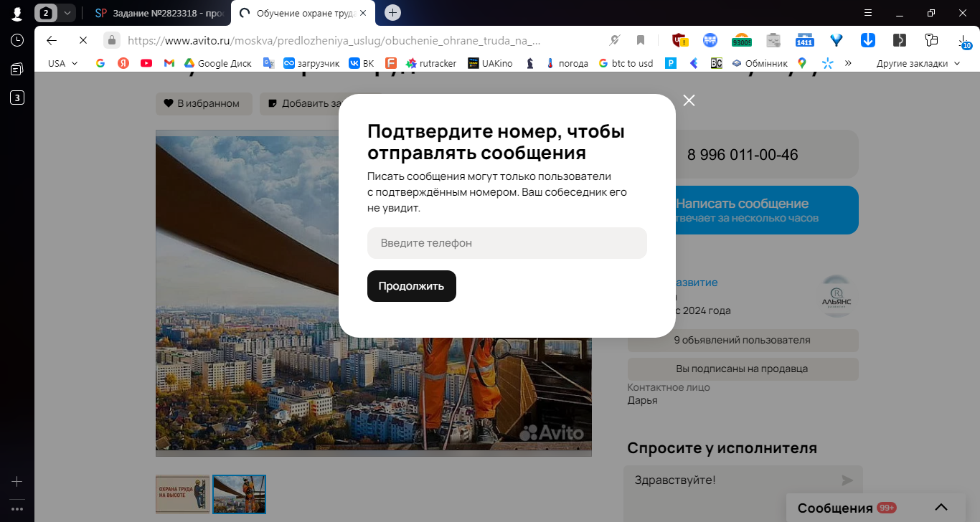Screen dimensions: 980x522
Task: Open the uBlock shield extension
Action: [x=679, y=40]
